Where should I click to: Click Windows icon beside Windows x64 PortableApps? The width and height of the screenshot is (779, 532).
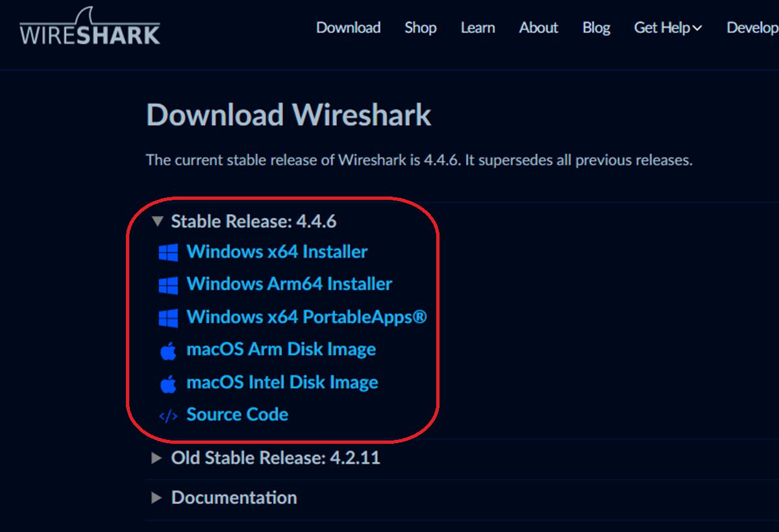(x=168, y=318)
